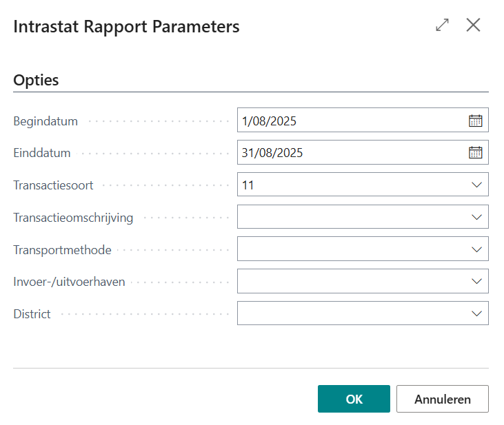Expand the Invoer-/uitvoerhaven dropdown arrow
The height and width of the screenshot is (425, 504).
(476, 282)
